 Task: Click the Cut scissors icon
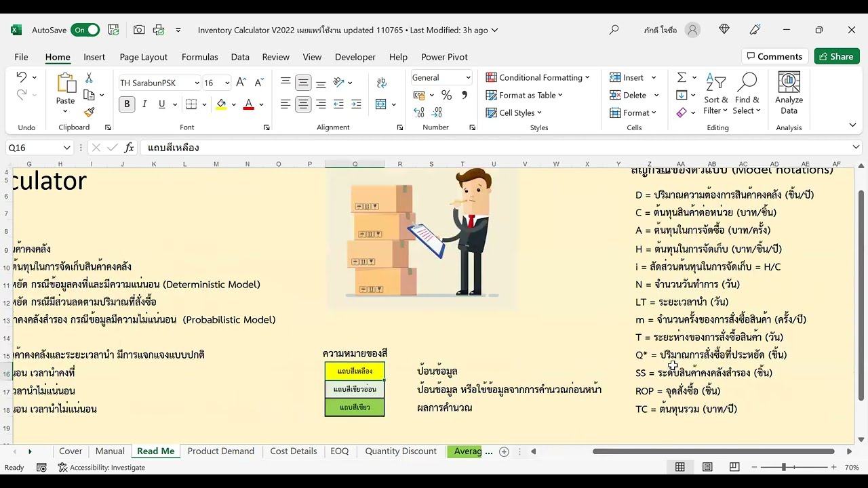click(89, 78)
